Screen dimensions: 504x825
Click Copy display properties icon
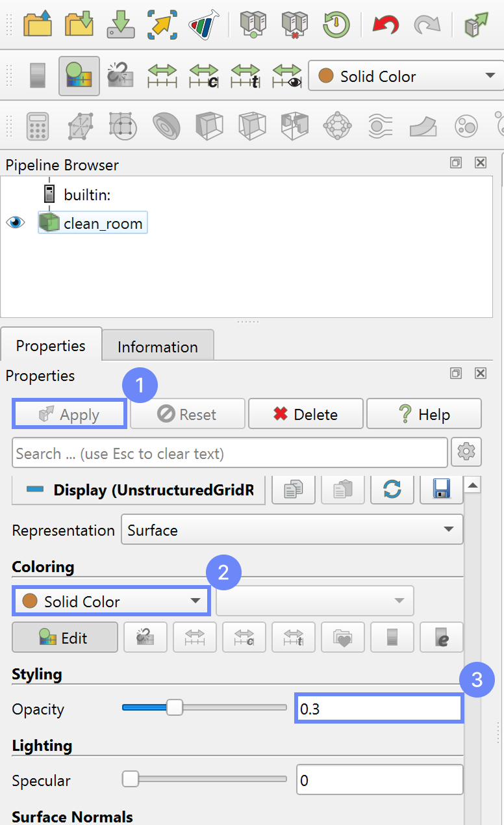294,490
